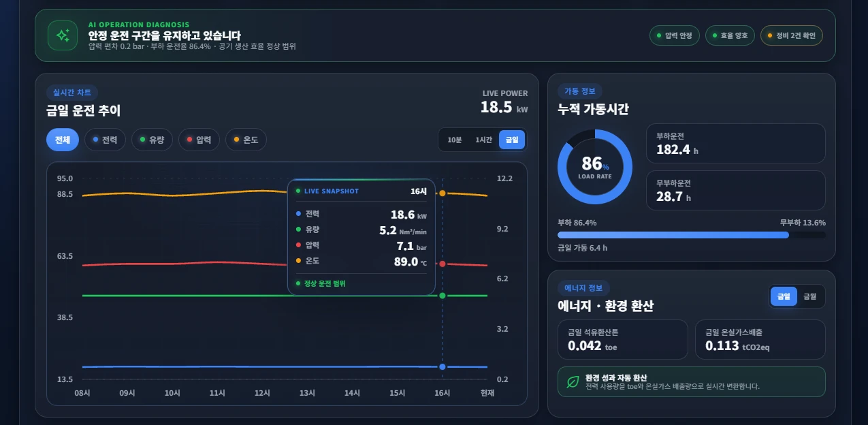868x425 pixels.
Task: Toggle the 압력 series filter
Action: (x=199, y=140)
